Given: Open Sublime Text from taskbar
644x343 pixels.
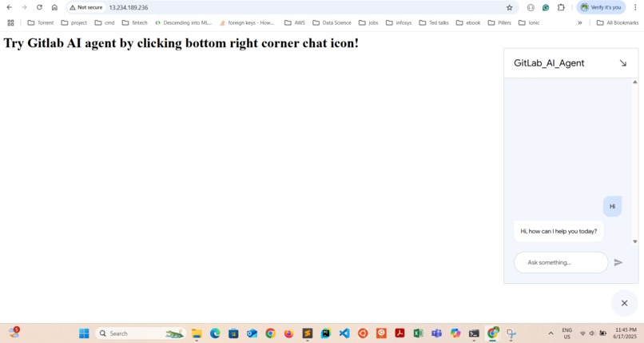Looking at the screenshot, I should coord(307,333).
